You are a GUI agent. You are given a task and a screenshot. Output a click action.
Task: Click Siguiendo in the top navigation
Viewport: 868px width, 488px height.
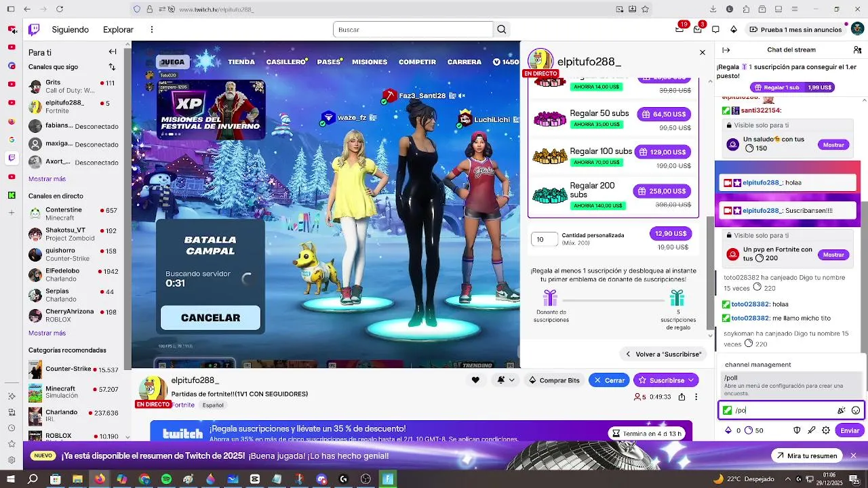click(71, 30)
